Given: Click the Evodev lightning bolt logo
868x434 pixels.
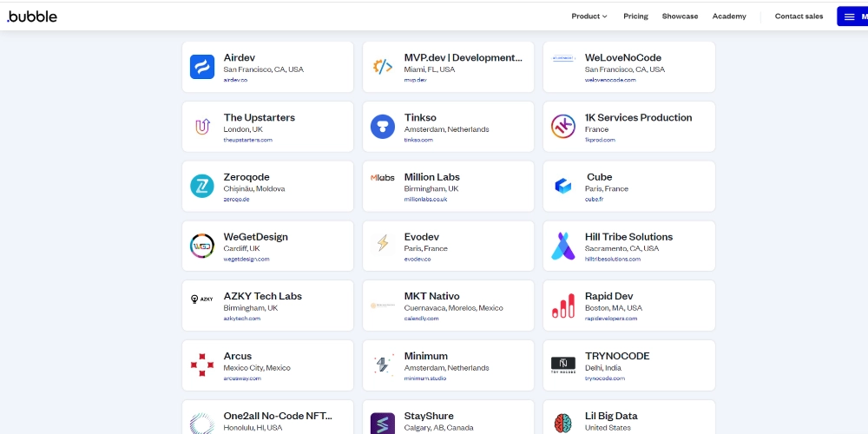Looking at the screenshot, I should tap(383, 244).
